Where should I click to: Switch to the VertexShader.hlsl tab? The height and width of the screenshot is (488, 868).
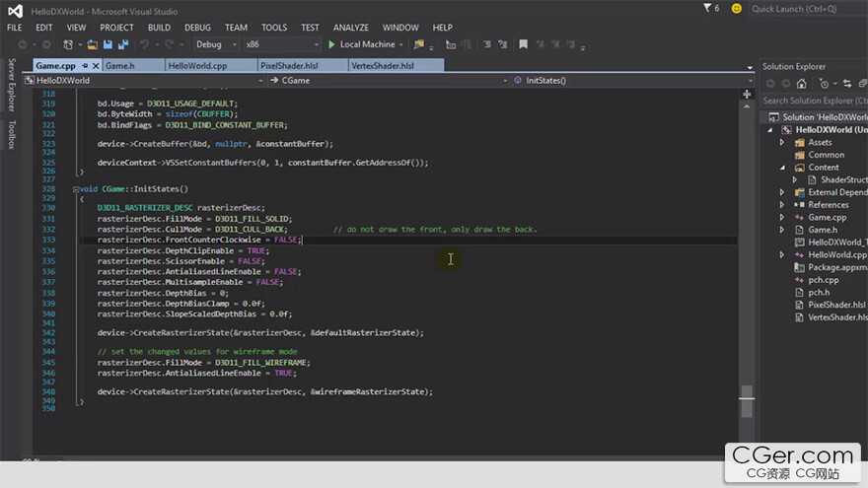pyautogui.click(x=397, y=65)
